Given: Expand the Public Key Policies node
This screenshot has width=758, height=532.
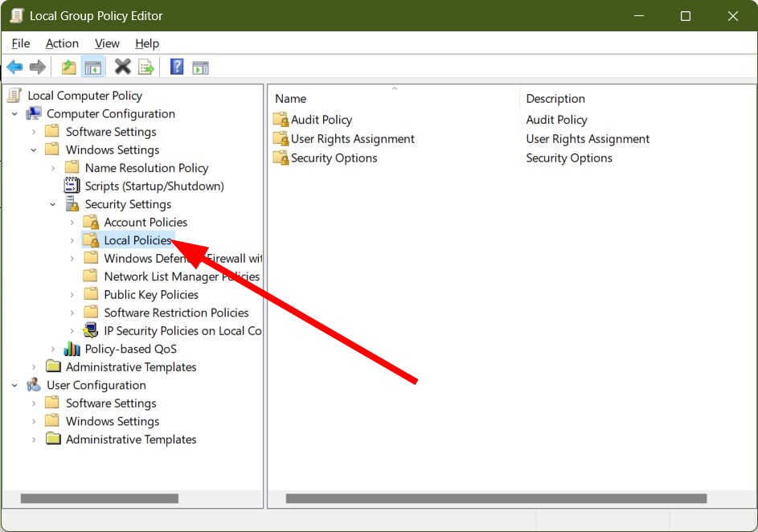Looking at the screenshot, I should 72,295.
